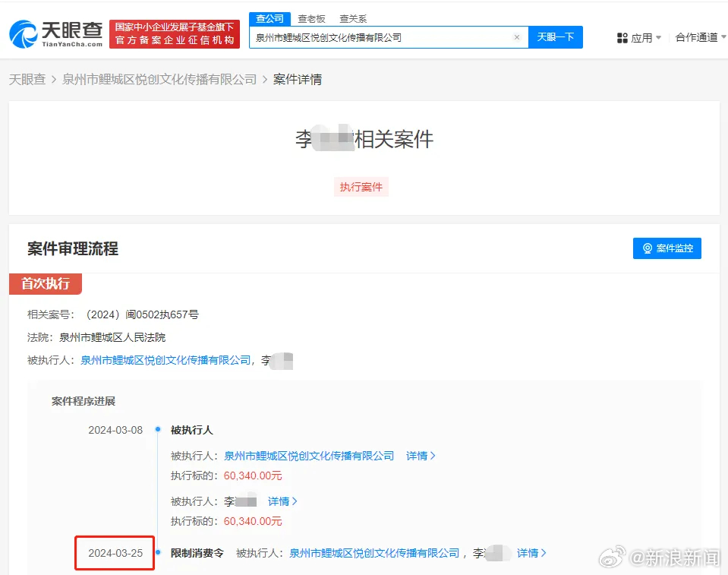
Task: Open 详情 for 李 person entry
Action: pyautogui.click(x=282, y=501)
